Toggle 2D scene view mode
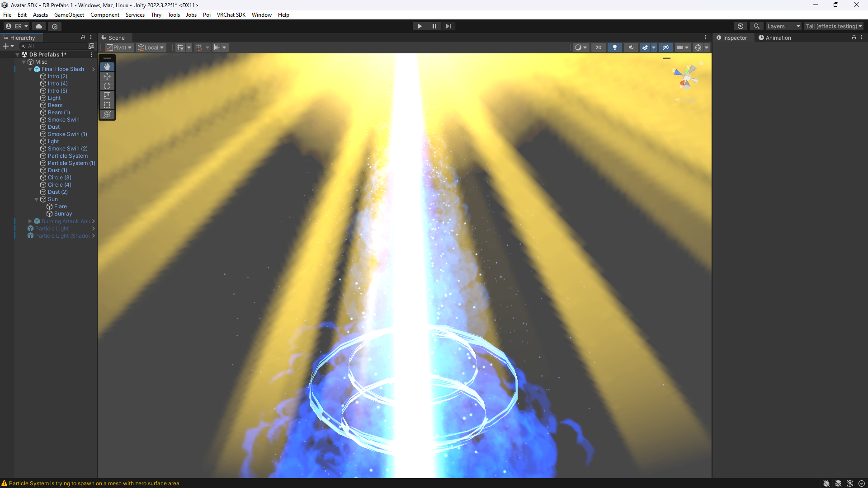The image size is (868, 488). 598,47
